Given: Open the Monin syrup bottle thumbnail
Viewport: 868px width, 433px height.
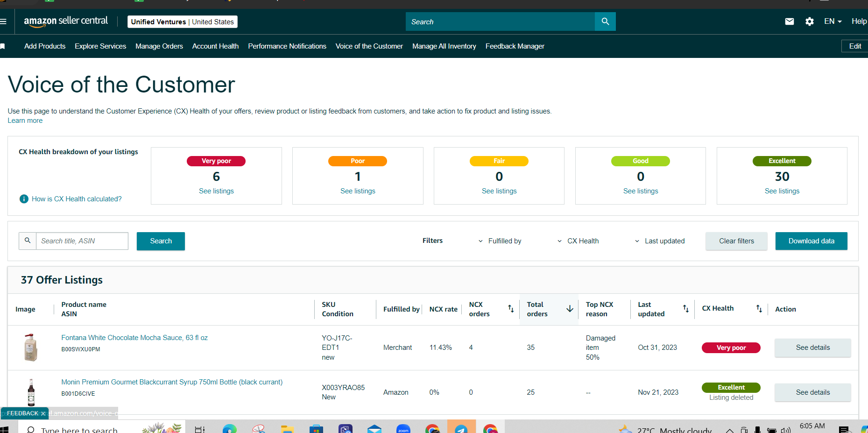Looking at the screenshot, I should click(x=31, y=392).
